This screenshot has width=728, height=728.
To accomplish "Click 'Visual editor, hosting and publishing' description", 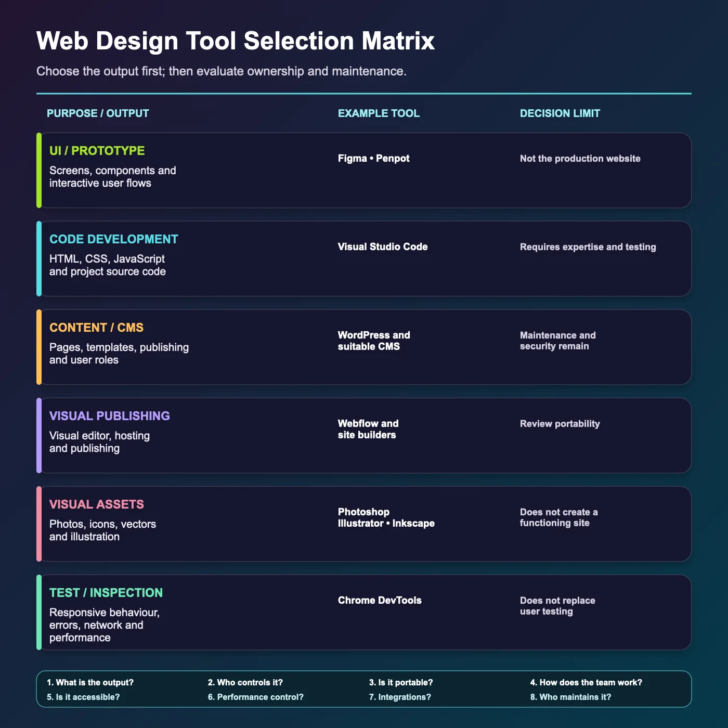I will 100,442.
